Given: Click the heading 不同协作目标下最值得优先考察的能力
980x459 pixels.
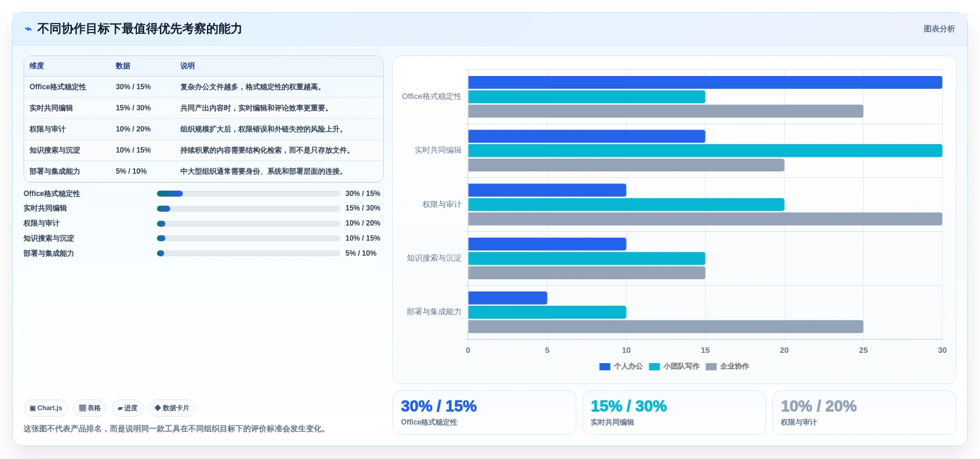Looking at the screenshot, I should pyautogui.click(x=139, y=29).
